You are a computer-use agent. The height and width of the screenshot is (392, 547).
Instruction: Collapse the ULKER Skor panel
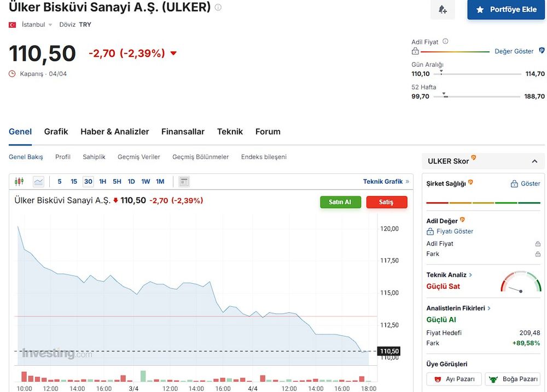coord(534,161)
